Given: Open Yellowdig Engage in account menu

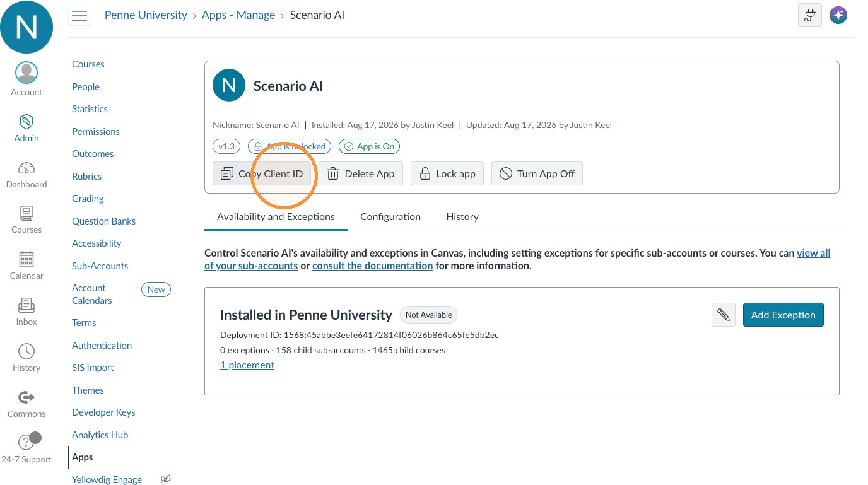Looking at the screenshot, I should [107, 480].
